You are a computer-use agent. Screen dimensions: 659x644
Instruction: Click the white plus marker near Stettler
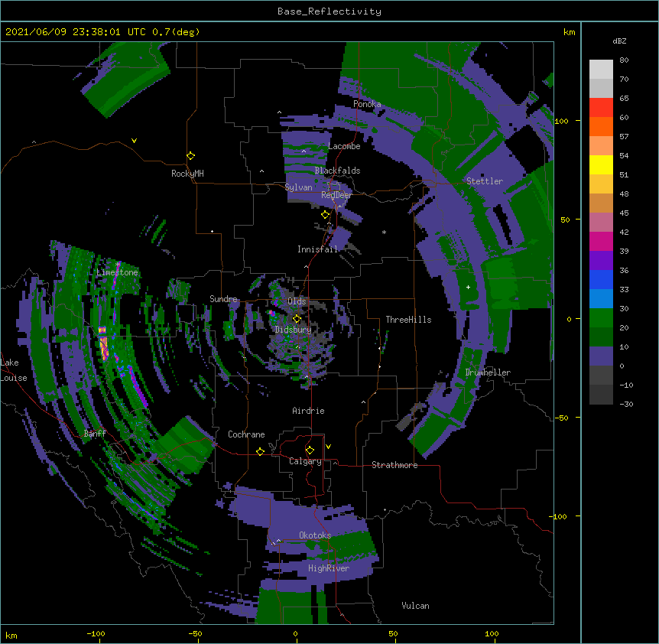click(468, 287)
